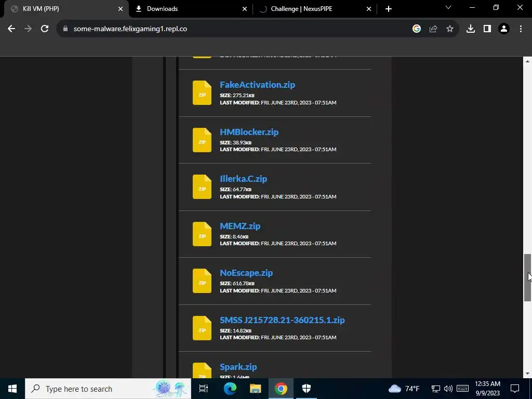Click the page vertical scrollbar thumb

pyautogui.click(x=527, y=277)
